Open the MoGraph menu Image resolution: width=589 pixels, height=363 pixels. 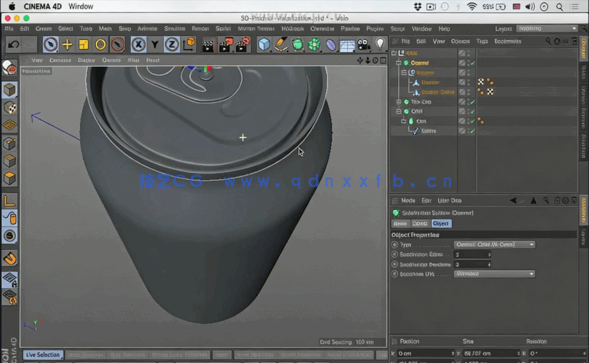(x=292, y=29)
